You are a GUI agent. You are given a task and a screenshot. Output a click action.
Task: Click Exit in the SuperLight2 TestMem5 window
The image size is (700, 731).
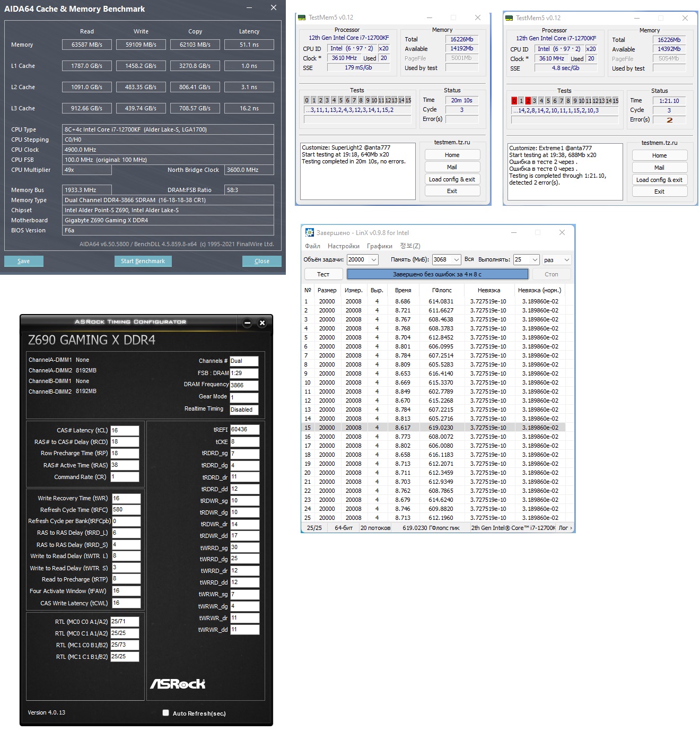click(452, 191)
